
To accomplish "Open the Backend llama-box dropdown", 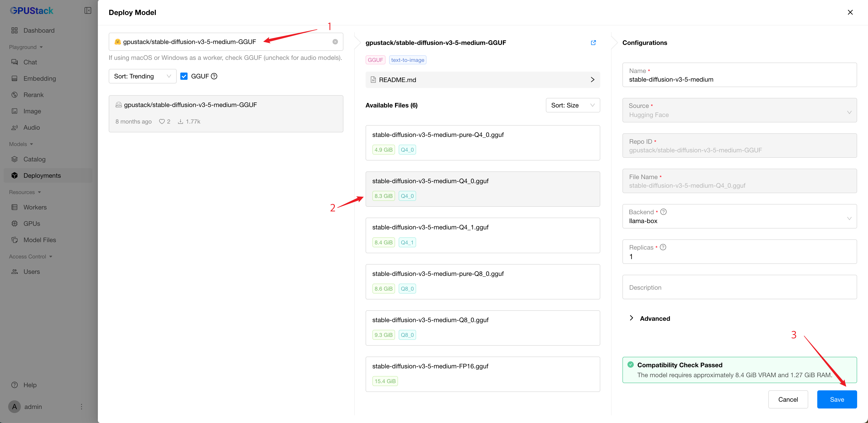I will [x=739, y=216].
